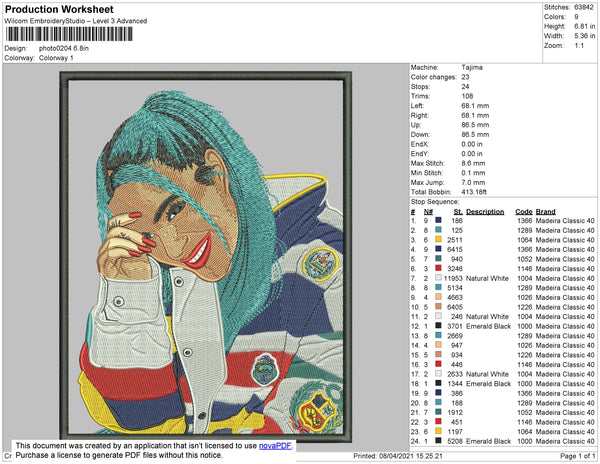Select machine value 'Tajima'
The height and width of the screenshot is (464, 600).
472,67
